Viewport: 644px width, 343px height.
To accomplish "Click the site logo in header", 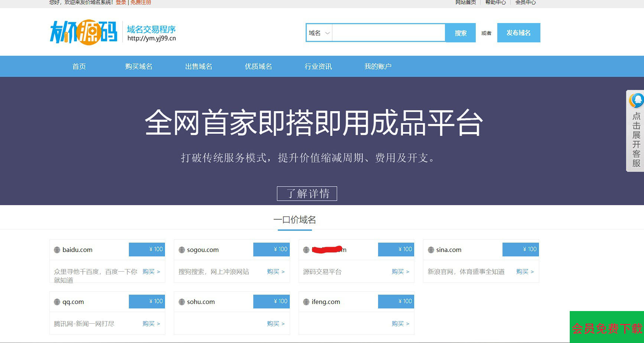I will pyautogui.click(x=84, y=32).
